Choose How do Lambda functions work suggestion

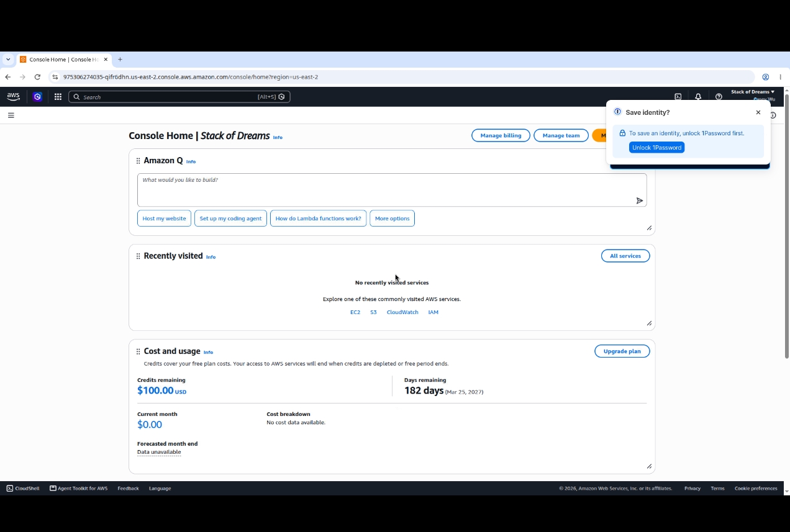318,219
